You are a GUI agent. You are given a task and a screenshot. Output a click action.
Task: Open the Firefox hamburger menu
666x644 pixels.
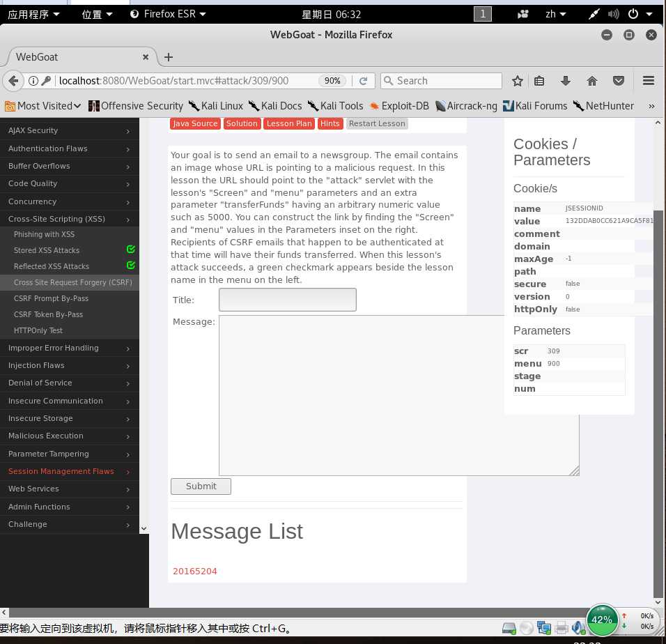pyautogui.click(x=648, y=81)
